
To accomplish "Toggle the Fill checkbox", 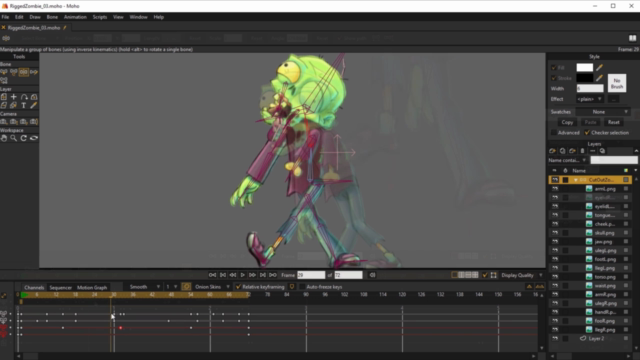I will coord(554,67).
